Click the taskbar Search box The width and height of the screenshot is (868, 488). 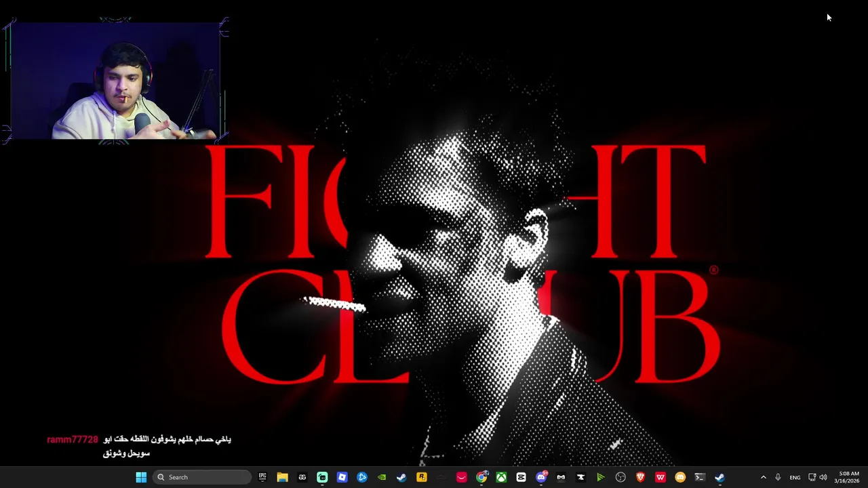point(202,477)
